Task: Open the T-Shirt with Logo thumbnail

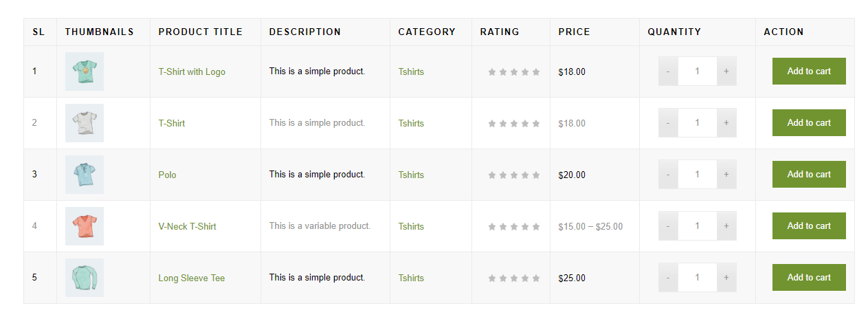Action: pos(85,71)
